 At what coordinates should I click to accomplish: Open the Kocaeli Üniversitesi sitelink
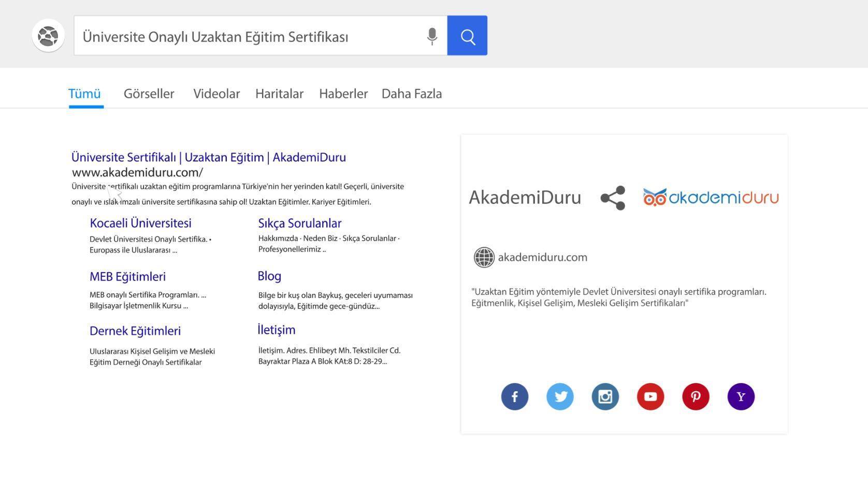pyautogui.click(x=140, y=223)
